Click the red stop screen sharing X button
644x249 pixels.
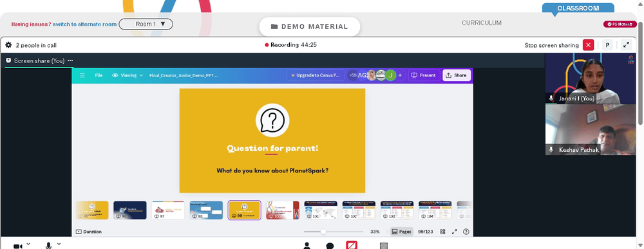pyautogui.click(x=589, y=45)
